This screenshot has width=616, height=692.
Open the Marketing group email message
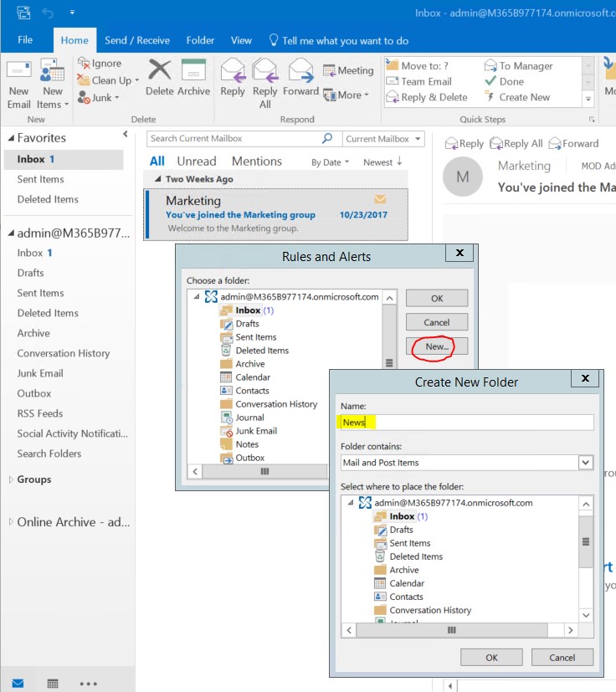point(276,214)
